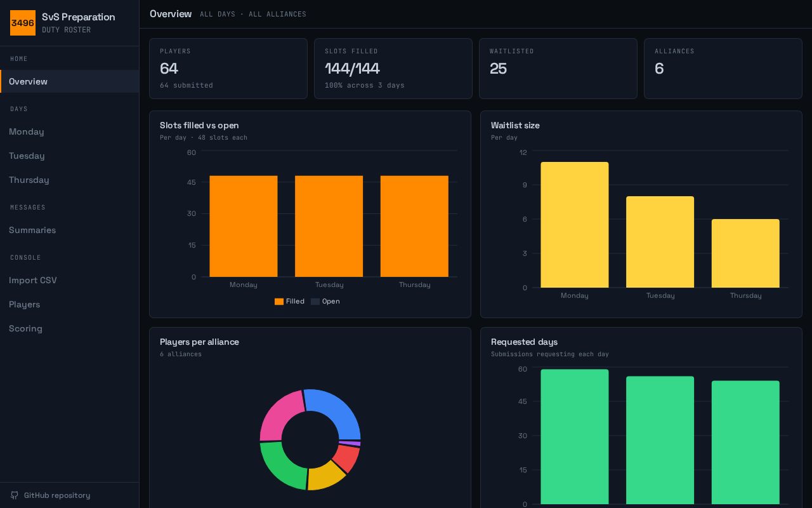Open the Scoring page
Screen dimensions: 812x508
point(70,328)
